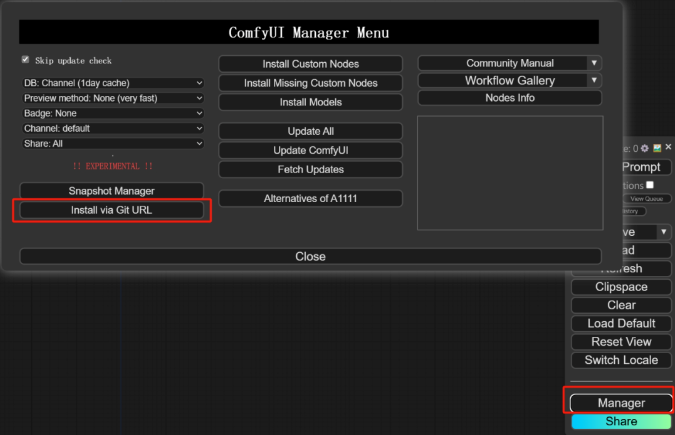The image size is (675, 435).
Task: Open the Badge: None dropdown
Action: pyautogui.click(x=113, y=113)
